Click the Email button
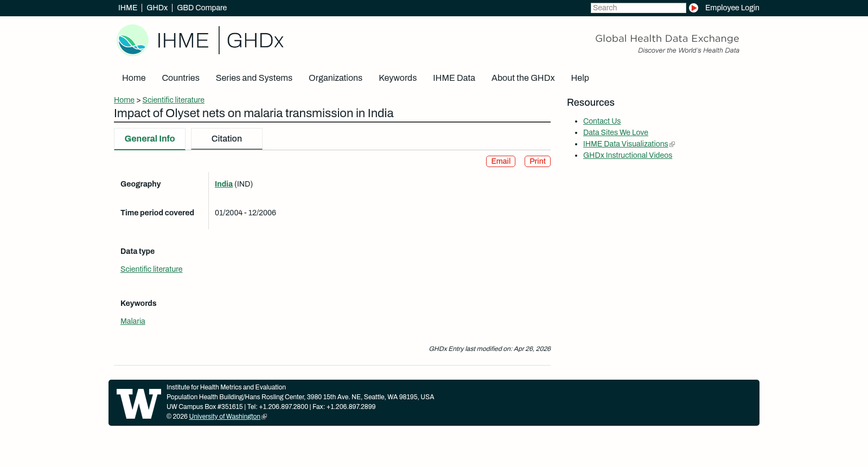This screenshot has height=467, width=868. (501, 162)
